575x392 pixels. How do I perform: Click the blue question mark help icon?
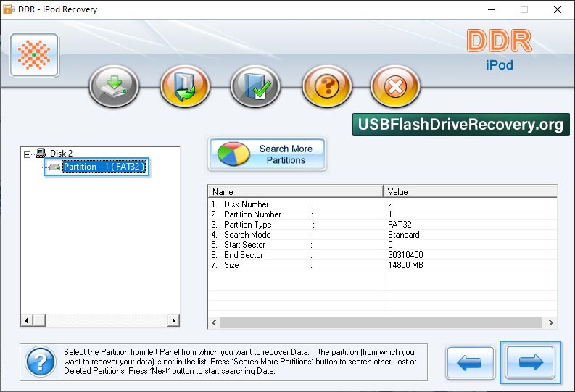41,362
